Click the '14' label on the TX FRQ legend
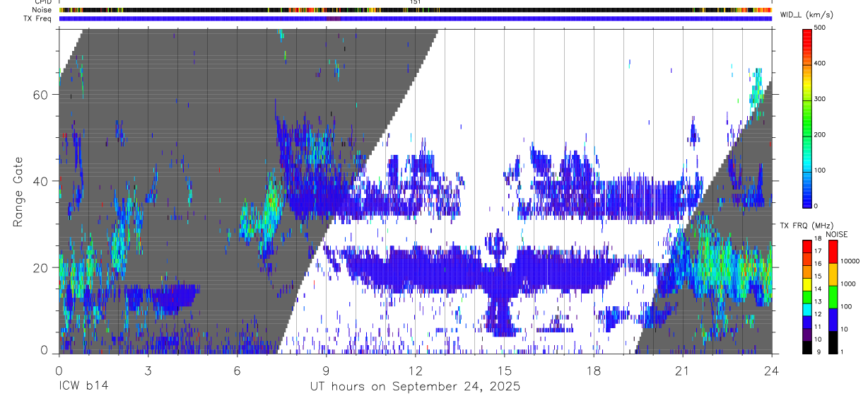868x401 pixels. click(x=819, y=289)
